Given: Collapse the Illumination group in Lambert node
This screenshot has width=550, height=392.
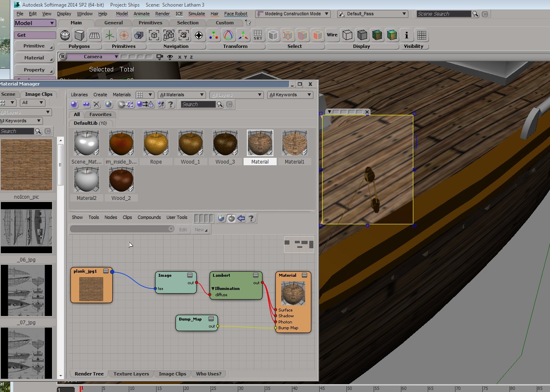Looking at the screenshot, I should click(213, 289).
